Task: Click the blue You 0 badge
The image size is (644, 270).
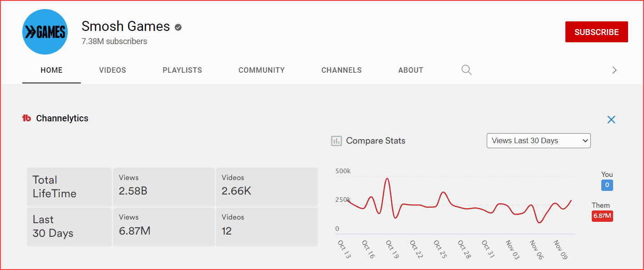Action: point(607,185)
